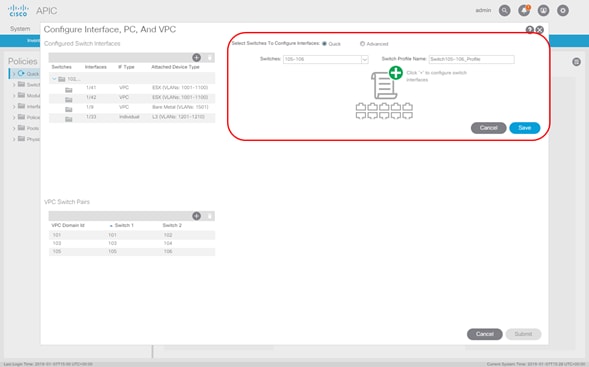Select VPC pair row with domain 101
Viewport: 589px width, 367px height.
pyautogui.click(x=132, y=235)
